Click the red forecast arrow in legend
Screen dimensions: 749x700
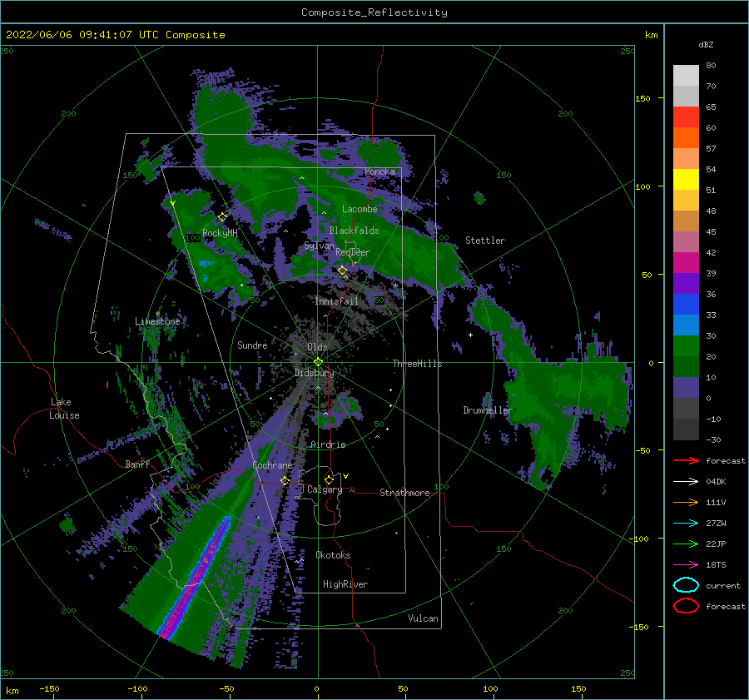click(x=686, y=460)
